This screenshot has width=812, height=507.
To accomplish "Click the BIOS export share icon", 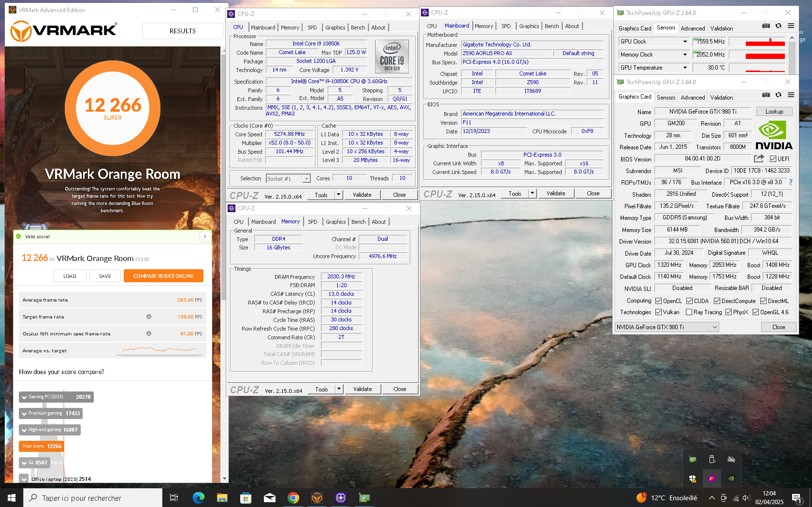I will 759,159.
